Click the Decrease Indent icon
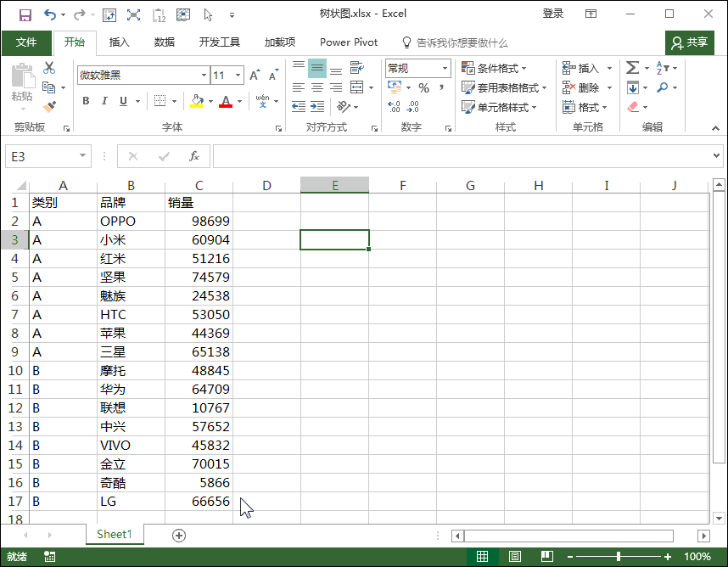This screenshot has height=567, width=728. coord(299,107)
